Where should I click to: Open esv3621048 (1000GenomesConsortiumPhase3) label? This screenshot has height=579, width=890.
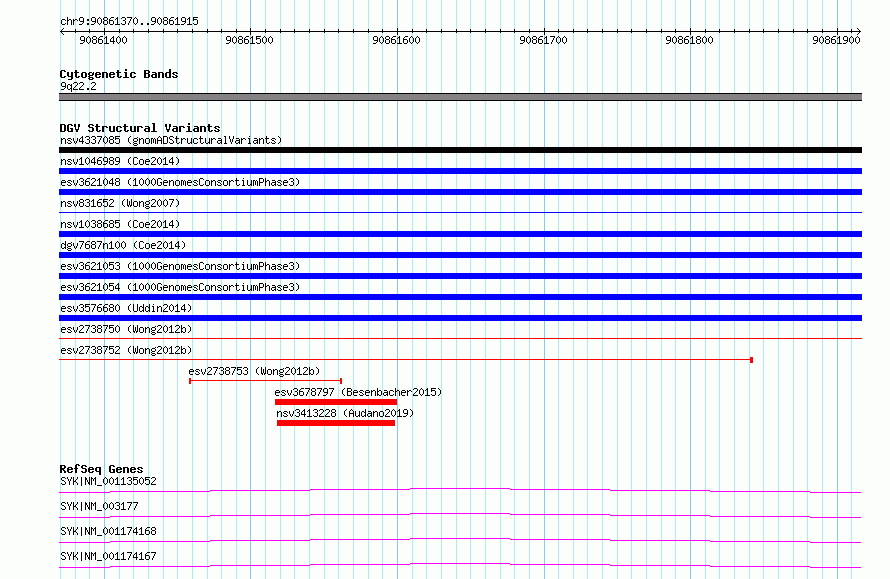pos(180,182)
